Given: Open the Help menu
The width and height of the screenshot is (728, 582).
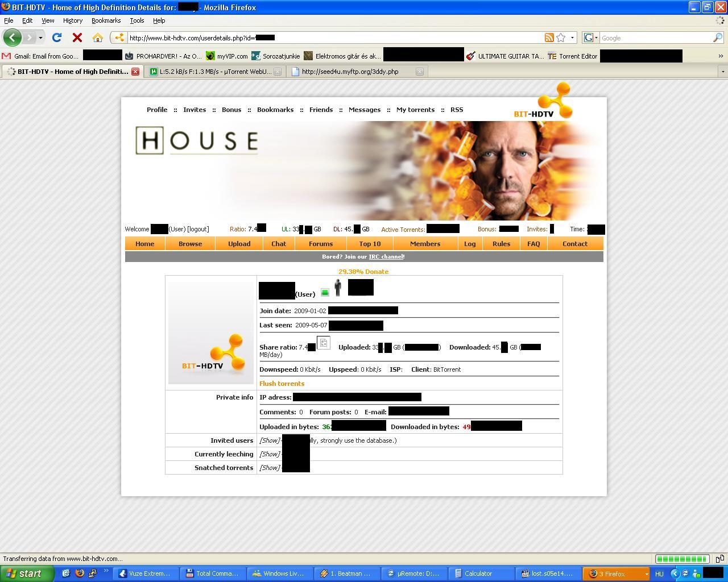Looking at the screenshot, I should point(159,20).
